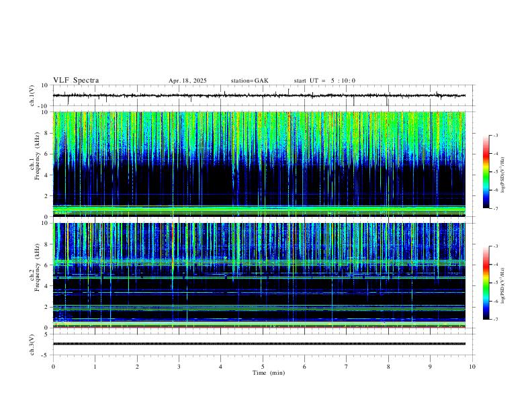532x411 pixels.
Task: Click the "-3" label on ch.1 colorbar
Action: pyautogui.click(x=495, y=135)
